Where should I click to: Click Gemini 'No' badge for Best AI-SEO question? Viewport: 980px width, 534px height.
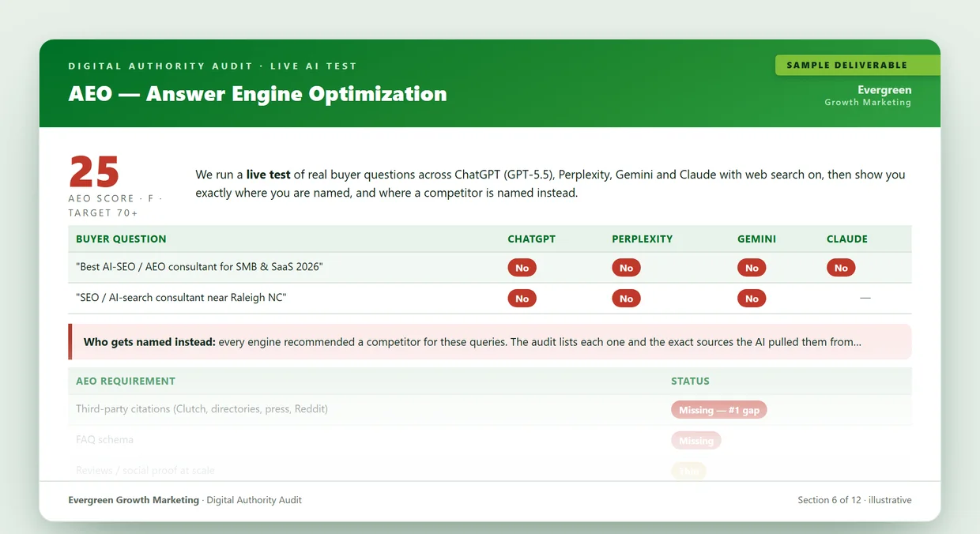pyautogui.click(x=752, y=268)
